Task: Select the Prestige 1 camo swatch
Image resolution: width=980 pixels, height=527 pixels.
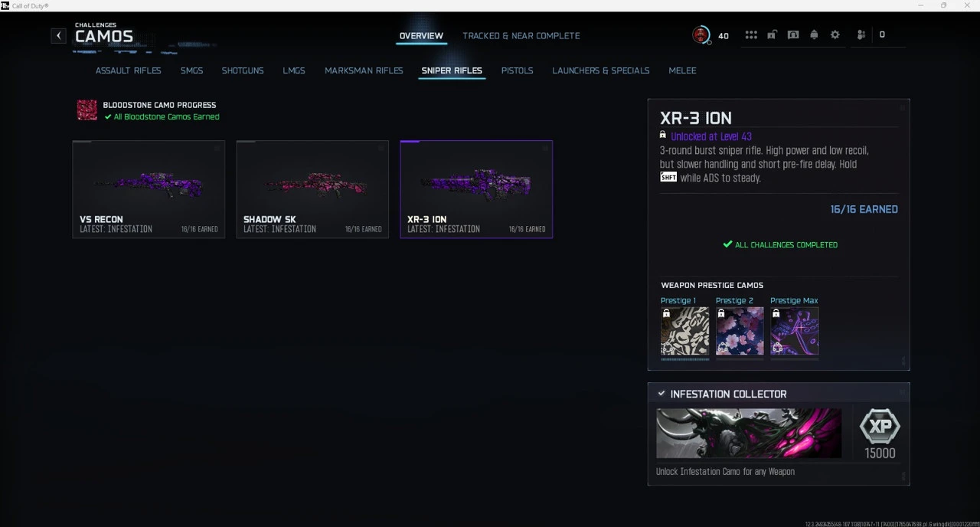Action: pyautogui.click(x=685, y=331)
